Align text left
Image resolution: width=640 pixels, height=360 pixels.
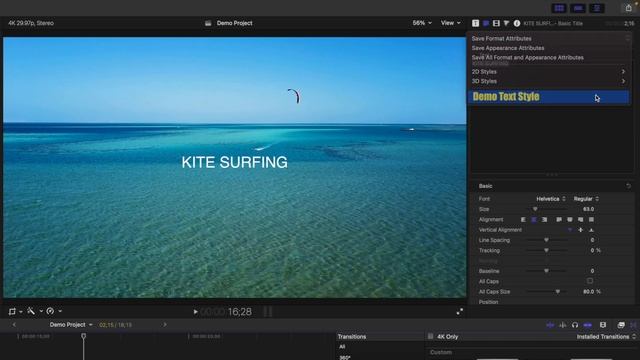523,220
